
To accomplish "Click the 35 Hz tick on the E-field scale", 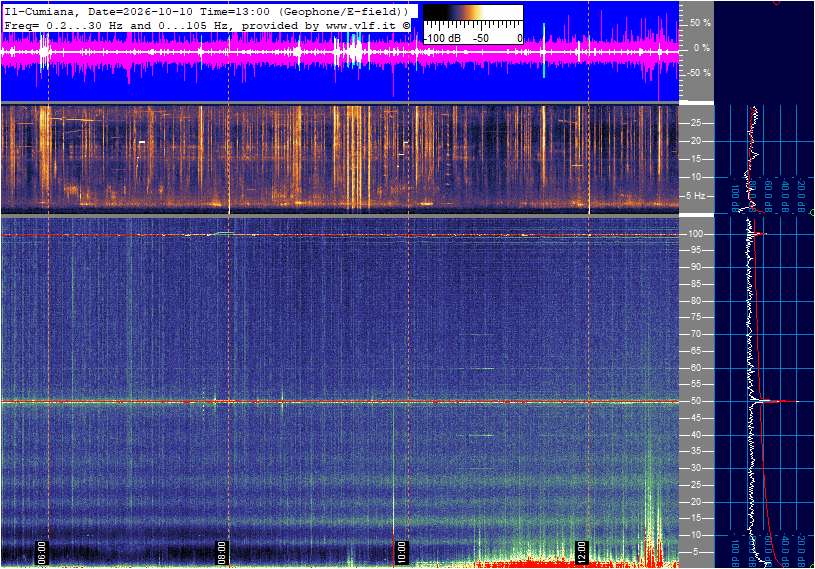I will [x=695, y=452].
